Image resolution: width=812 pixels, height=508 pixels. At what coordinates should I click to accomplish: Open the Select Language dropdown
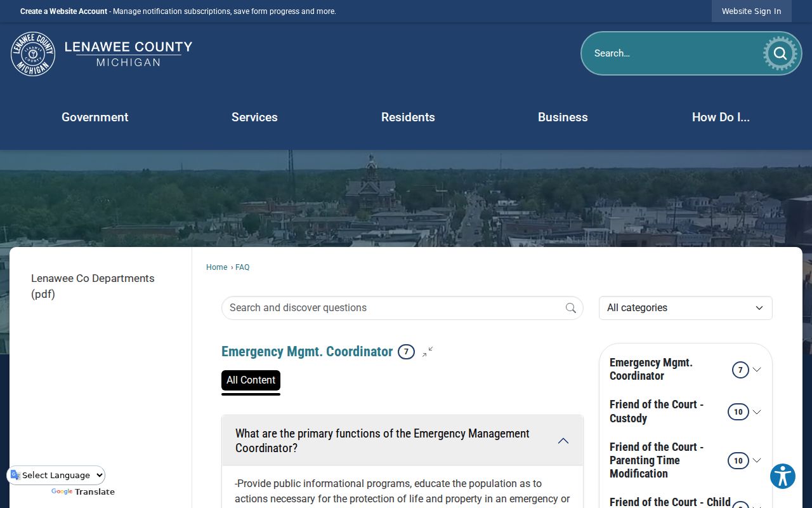click(x=56, y=475)
